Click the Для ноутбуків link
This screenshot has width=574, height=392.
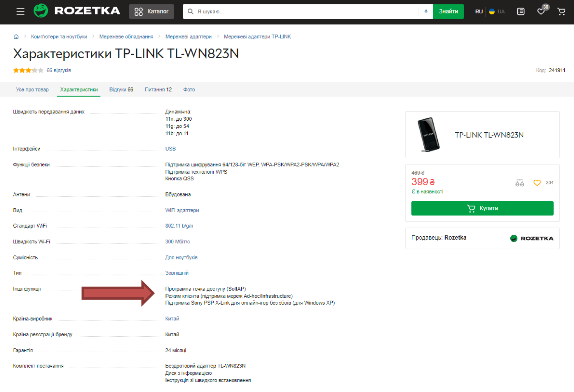(181, 257)
